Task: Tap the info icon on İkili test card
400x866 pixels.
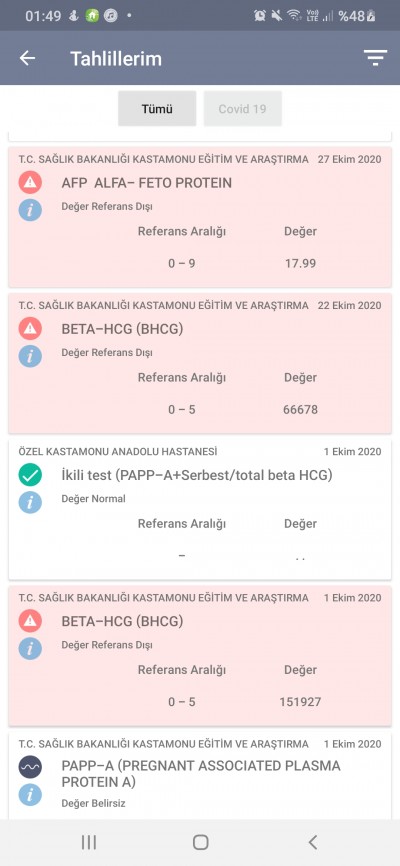Action: [30, 503]
